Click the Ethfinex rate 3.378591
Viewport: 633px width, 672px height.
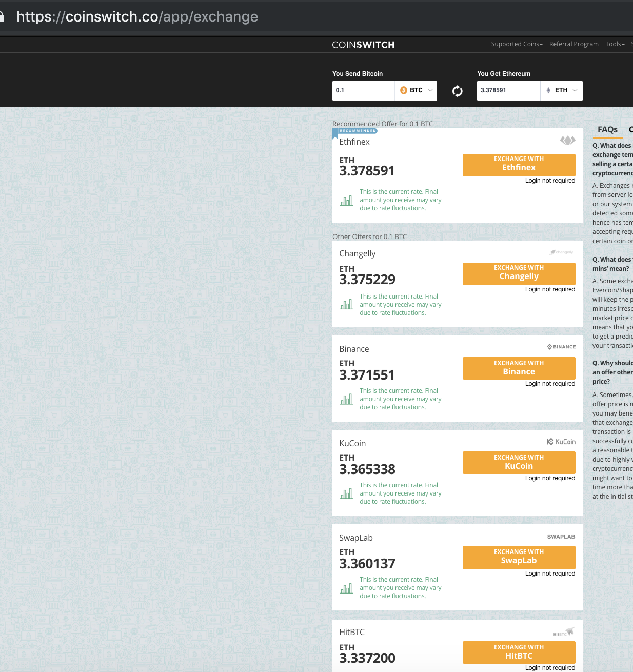(x=367, y=171)
